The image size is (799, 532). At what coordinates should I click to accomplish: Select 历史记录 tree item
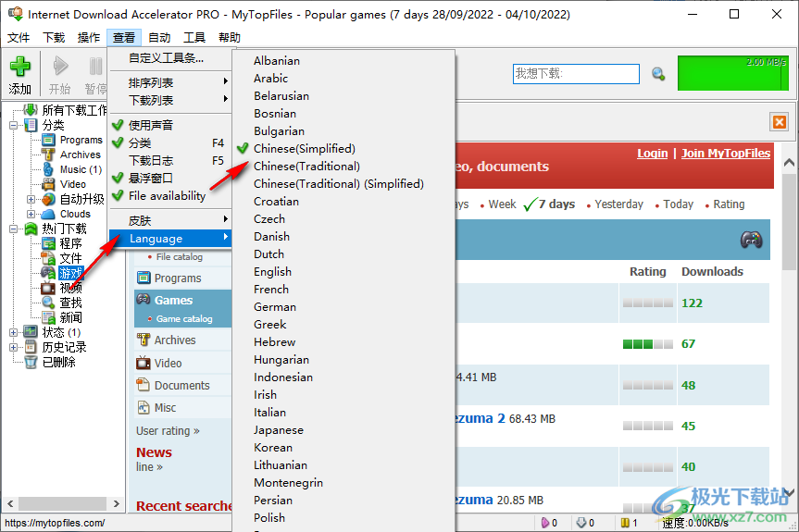(64, 347)
